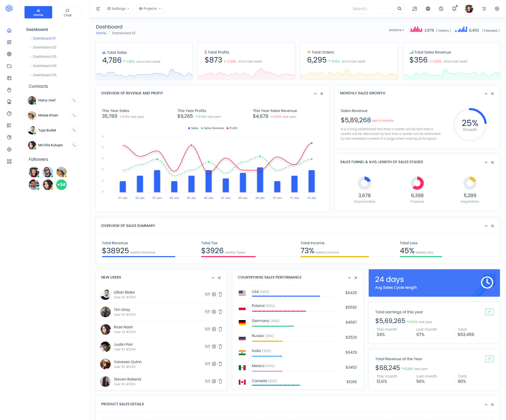Viewport: 506px width, 420px height.
Task: Toggle the Sales legend in the chart
Action: click(x=193, y=128)
